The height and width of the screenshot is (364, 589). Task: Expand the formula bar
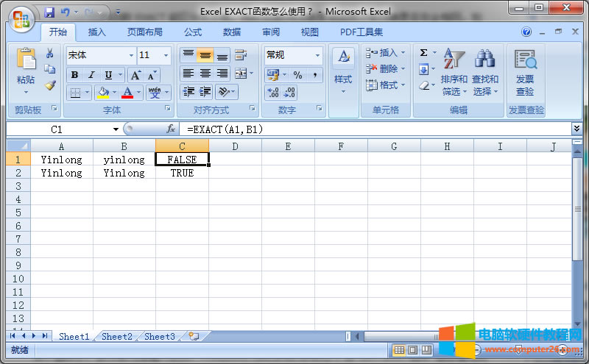pyautogui.click(x=576, y=129)
